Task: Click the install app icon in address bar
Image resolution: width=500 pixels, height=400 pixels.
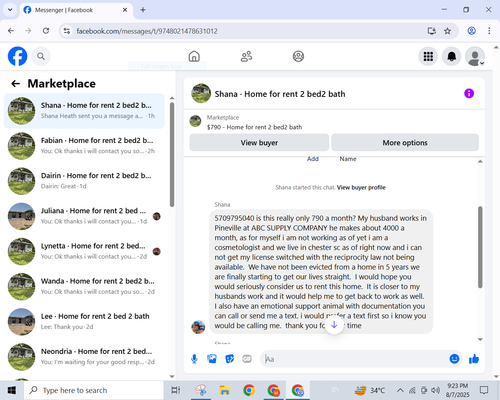Action: pos(432,31)
